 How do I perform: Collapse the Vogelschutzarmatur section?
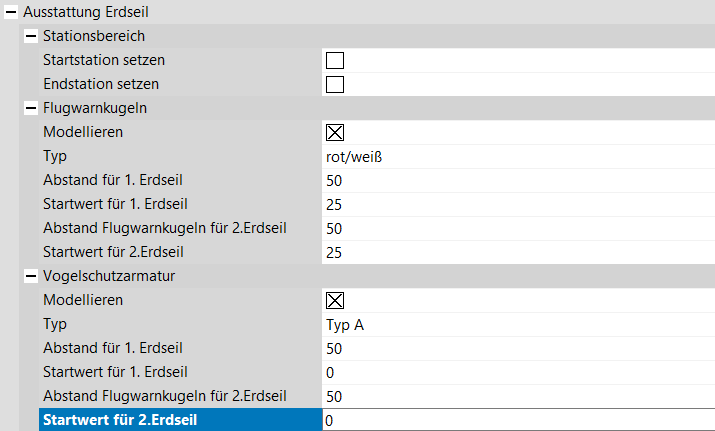(30, 276)
